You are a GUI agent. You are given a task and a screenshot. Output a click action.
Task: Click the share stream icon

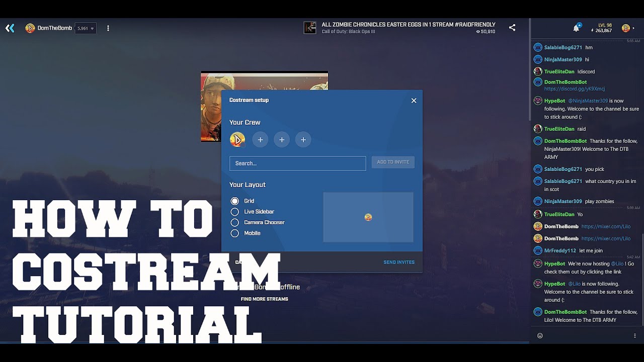tap(512, 28)
